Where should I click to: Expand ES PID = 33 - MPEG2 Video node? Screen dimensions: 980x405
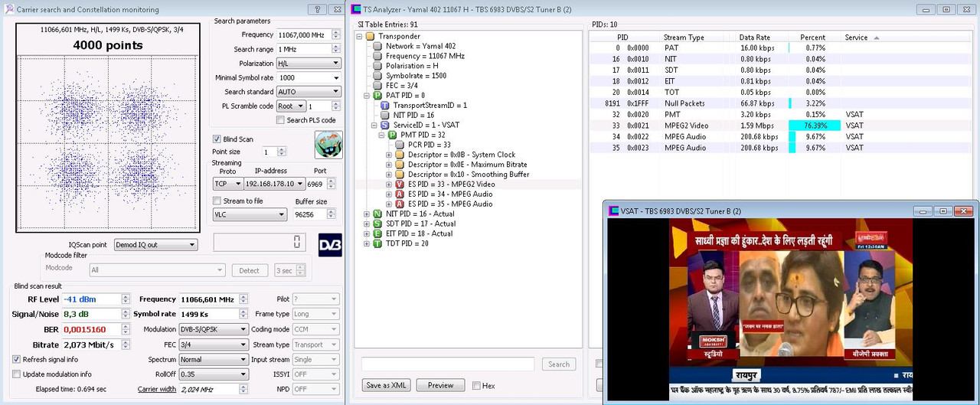tap(389, 185)
